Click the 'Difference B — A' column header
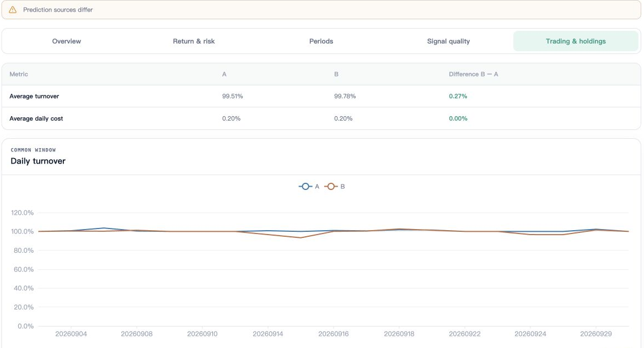Image resolution: width=644 pixels, height=348 pixels. point(473,74)
